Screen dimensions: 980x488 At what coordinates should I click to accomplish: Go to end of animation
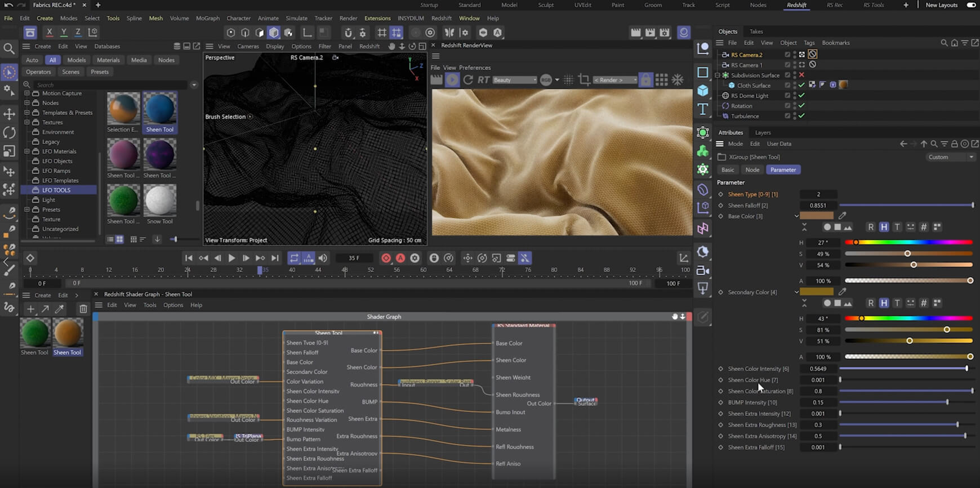[x=275, y=258]
